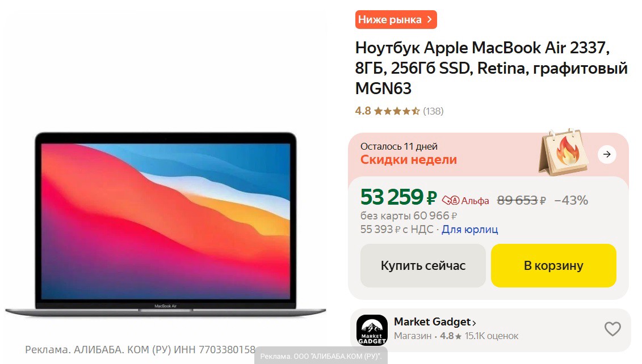Image resolution: width=642 pixels, height=364 pixels.
Task: Open the flaming calendar sale icon
Action: coord(564,153)
